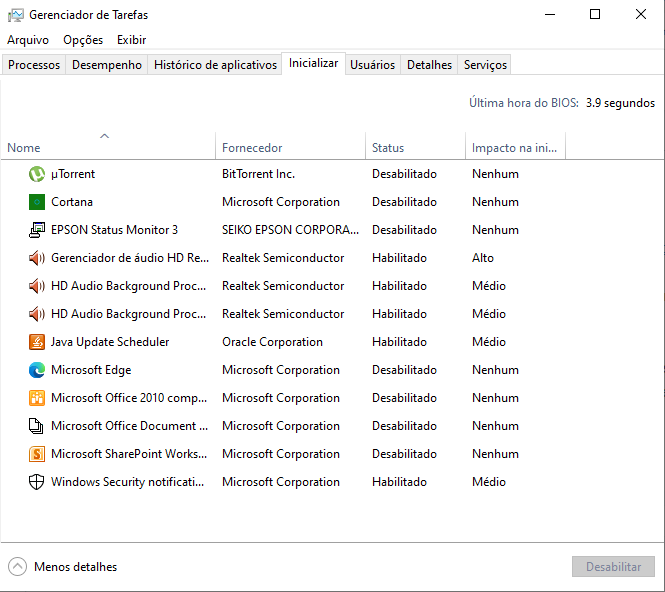Open the Opções menu
Viewport: 665px width, 592px height.
click(x=83, y=40)
